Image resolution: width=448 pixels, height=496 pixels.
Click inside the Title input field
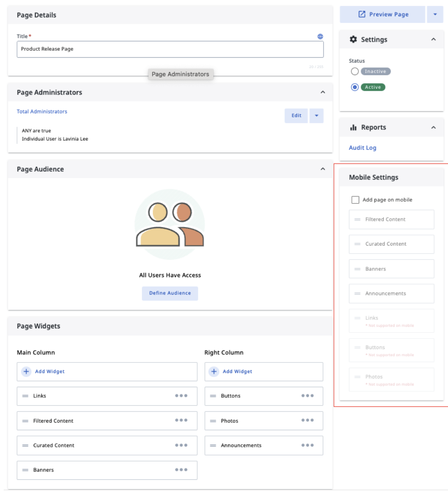[x=170, y=49]
